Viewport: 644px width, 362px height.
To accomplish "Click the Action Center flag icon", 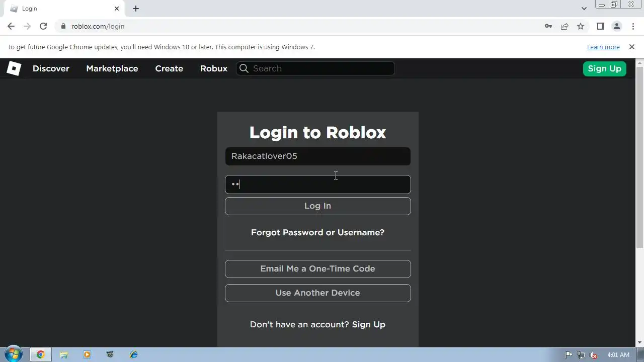I will click(x=569, y=355).
